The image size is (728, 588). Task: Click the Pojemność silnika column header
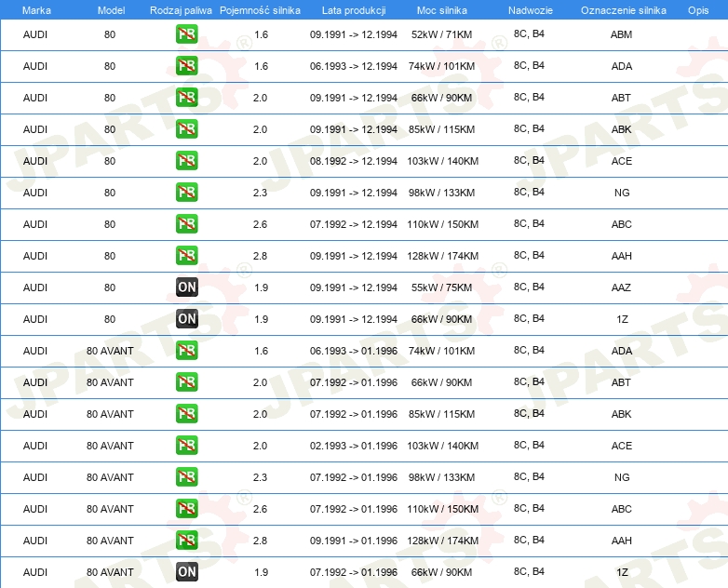(260, 10)
